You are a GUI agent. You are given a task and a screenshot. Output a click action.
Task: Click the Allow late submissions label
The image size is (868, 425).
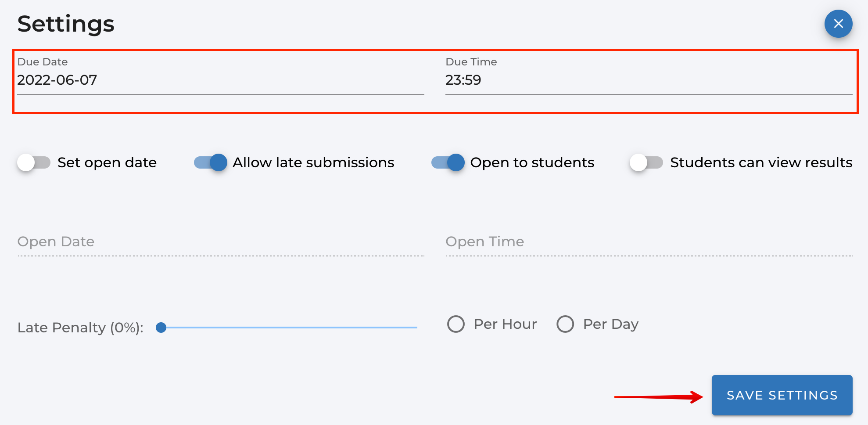(313, 162)
